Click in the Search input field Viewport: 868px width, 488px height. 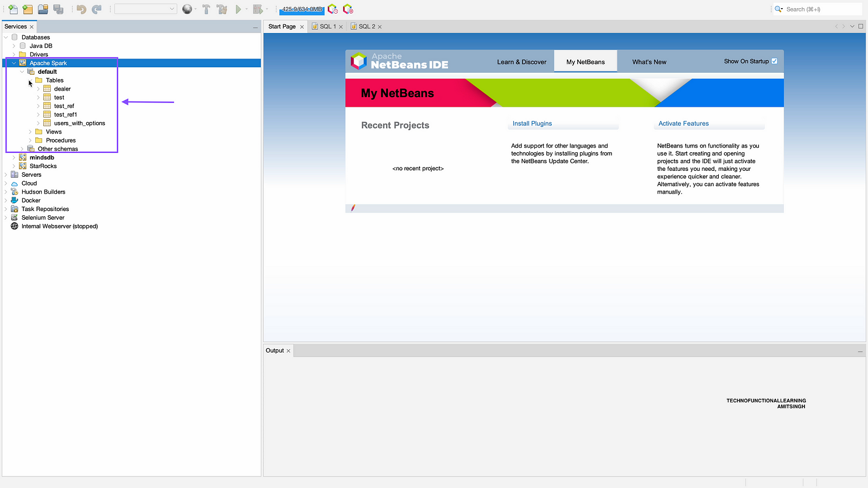(x=821, y=9)
